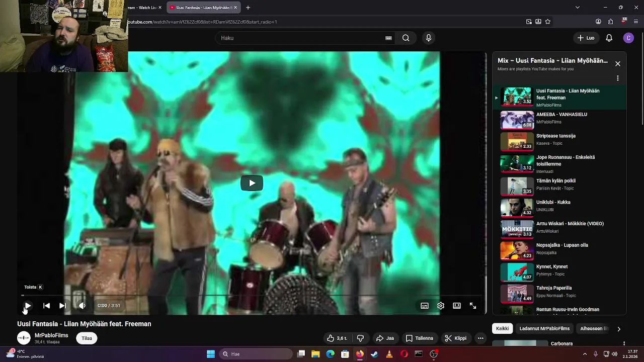Open YouTube notifications bell
Viewport: 644px width, 362px height.
609,38
